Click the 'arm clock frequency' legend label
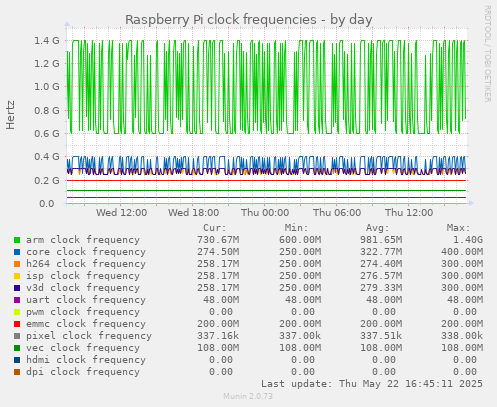The image size is (497, 407). (x=83, y=240)
